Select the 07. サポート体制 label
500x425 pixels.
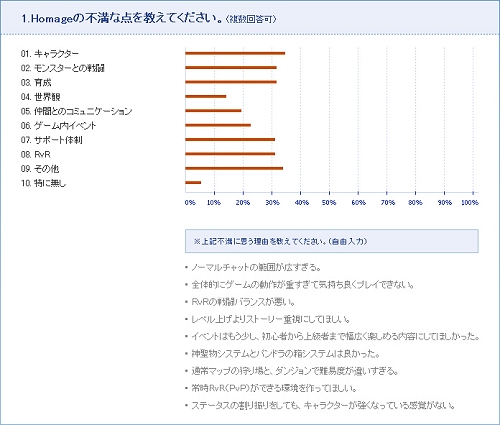(x=51, y=140)
